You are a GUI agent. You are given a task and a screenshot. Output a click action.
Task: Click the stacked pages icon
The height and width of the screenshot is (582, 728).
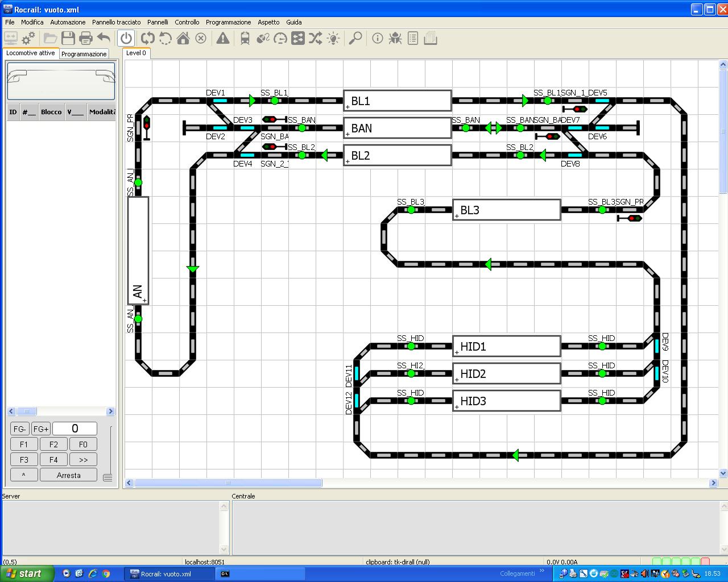coord(431,38)
